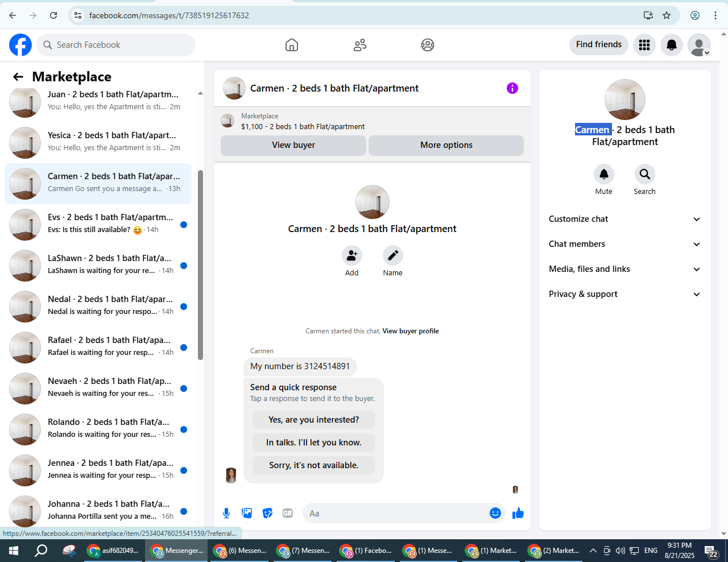728x562 pixels.
Task: Open Johanna's conversation
Action: coord(98,510)
